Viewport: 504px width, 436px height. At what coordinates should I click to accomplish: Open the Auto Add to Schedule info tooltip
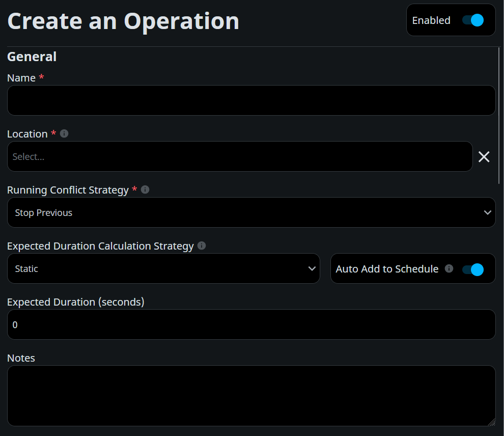click(x=449, y=268)
